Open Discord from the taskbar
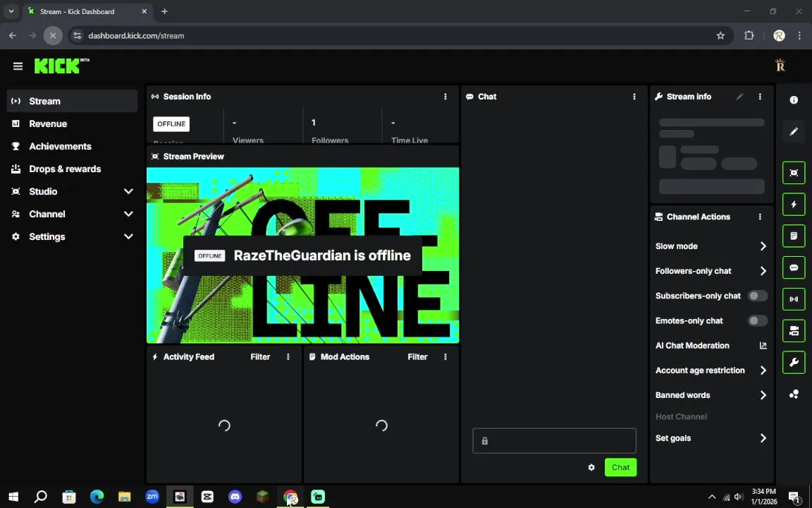812x508 pixels. [x=235, y=497]
